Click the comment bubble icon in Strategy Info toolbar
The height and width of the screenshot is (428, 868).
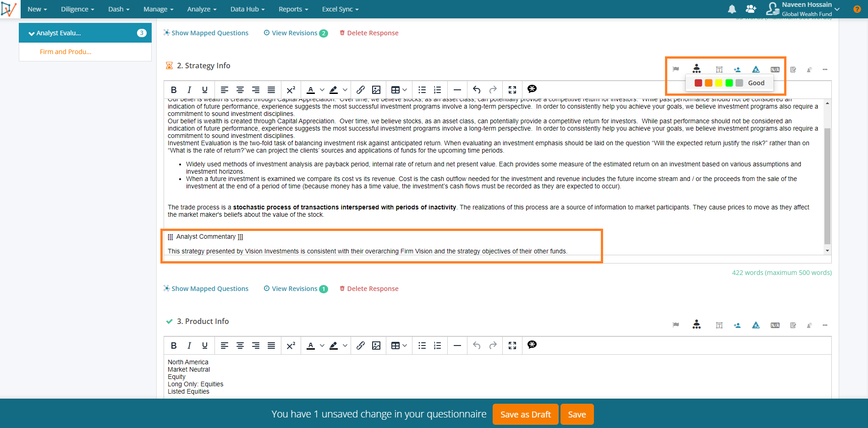pos(532,89)
